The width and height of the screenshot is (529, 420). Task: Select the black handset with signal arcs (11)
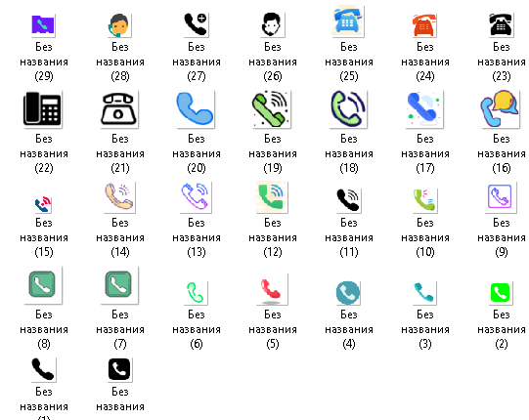tap(348, 200)
